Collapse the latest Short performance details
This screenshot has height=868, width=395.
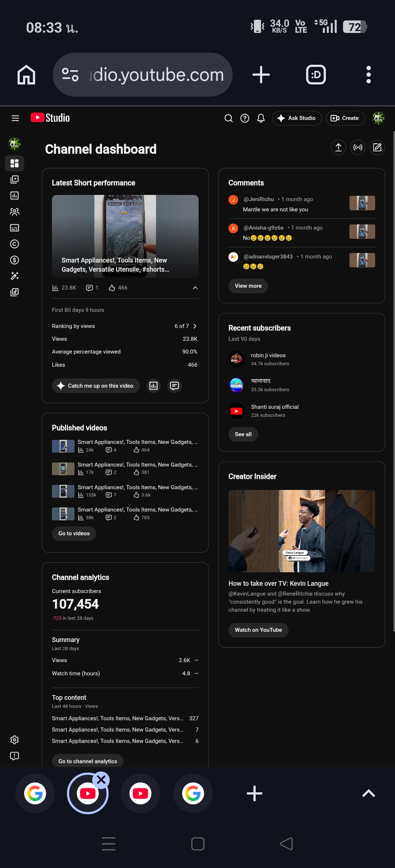(x=195, y=288)
